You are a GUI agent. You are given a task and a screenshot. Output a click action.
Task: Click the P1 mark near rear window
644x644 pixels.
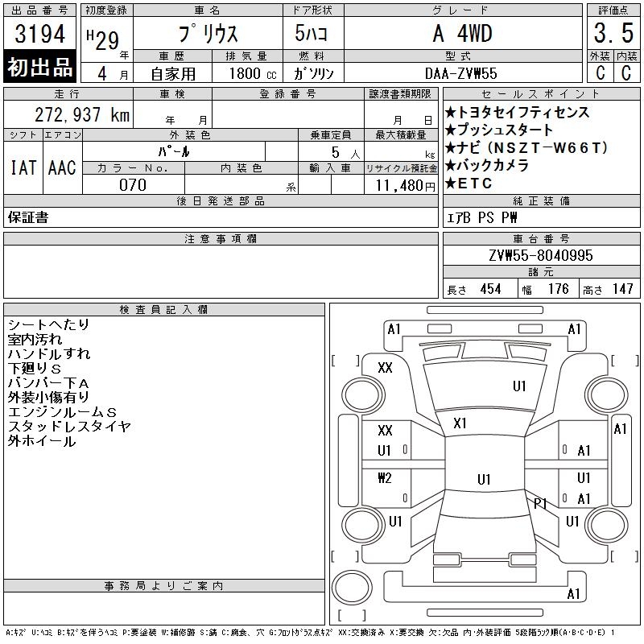pos(540,504)
